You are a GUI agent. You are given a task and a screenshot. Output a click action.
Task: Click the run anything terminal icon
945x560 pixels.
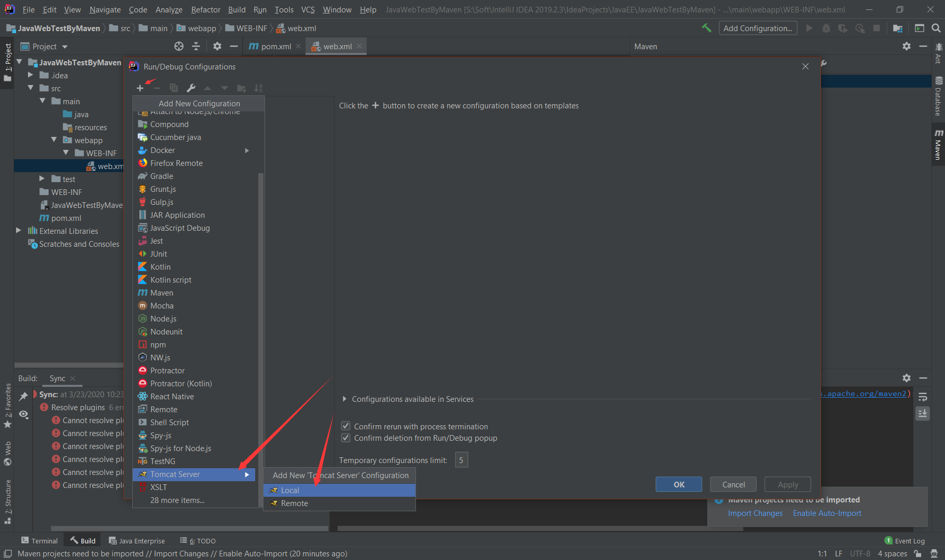coord(920,28)
